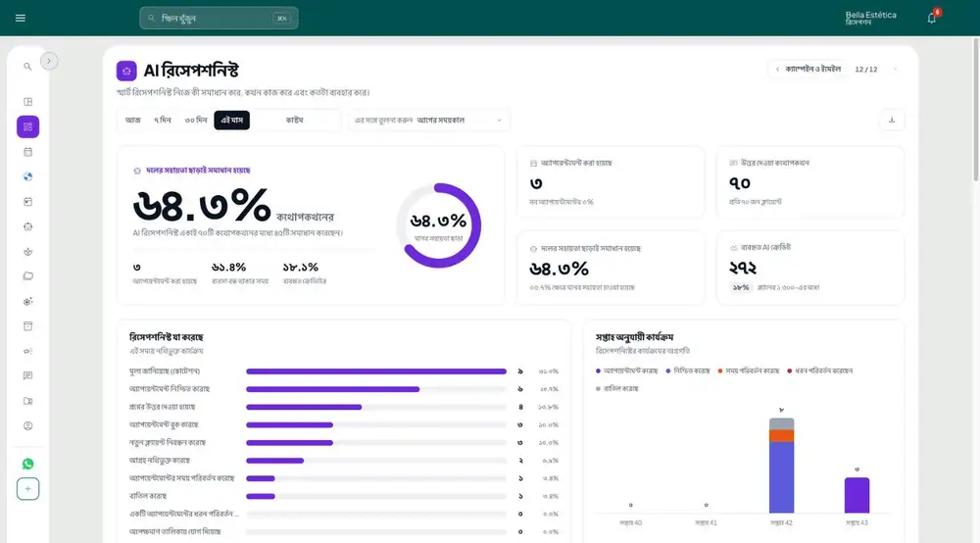Viewport: 980px width, 543px height.
Task: Click the 12 / 12 page counter
Action: 865,70
